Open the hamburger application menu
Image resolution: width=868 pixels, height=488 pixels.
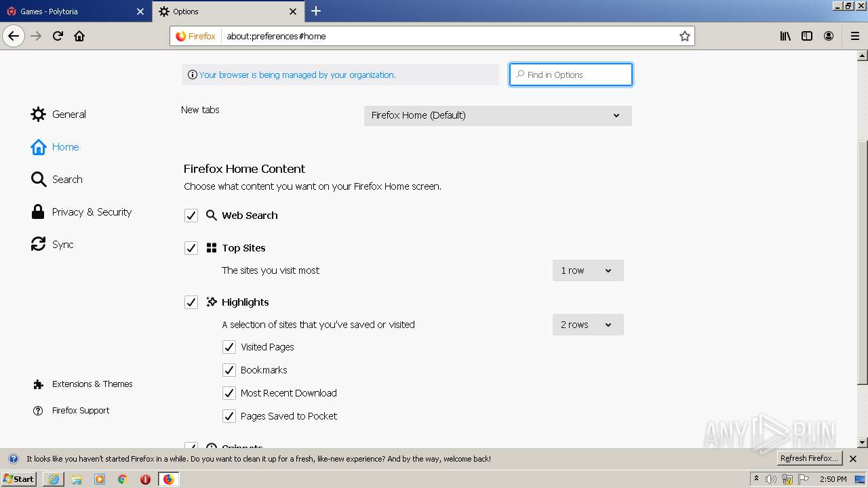point(855,36)
